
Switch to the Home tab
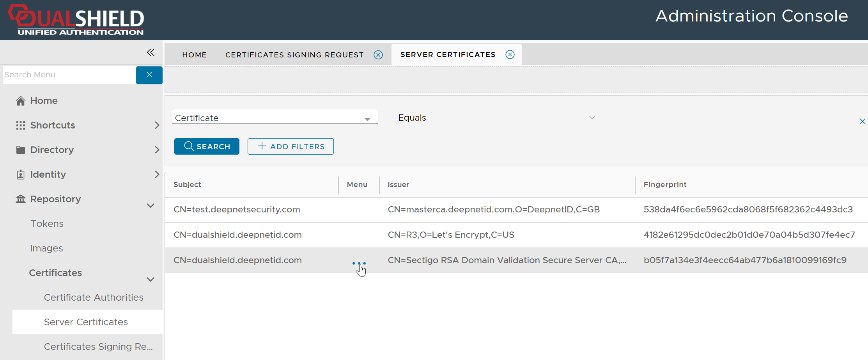click(x=194, y=55)
